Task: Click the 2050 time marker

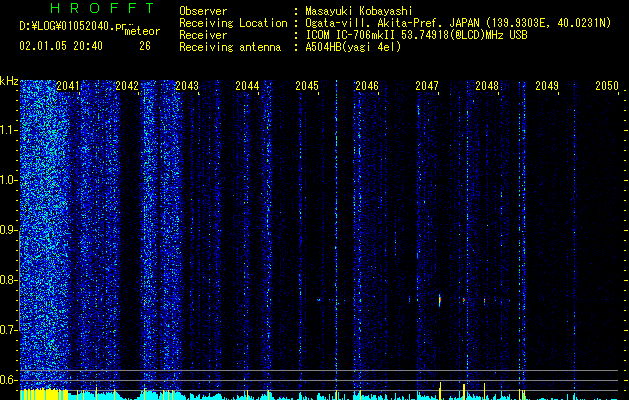Action: [607, 86]
